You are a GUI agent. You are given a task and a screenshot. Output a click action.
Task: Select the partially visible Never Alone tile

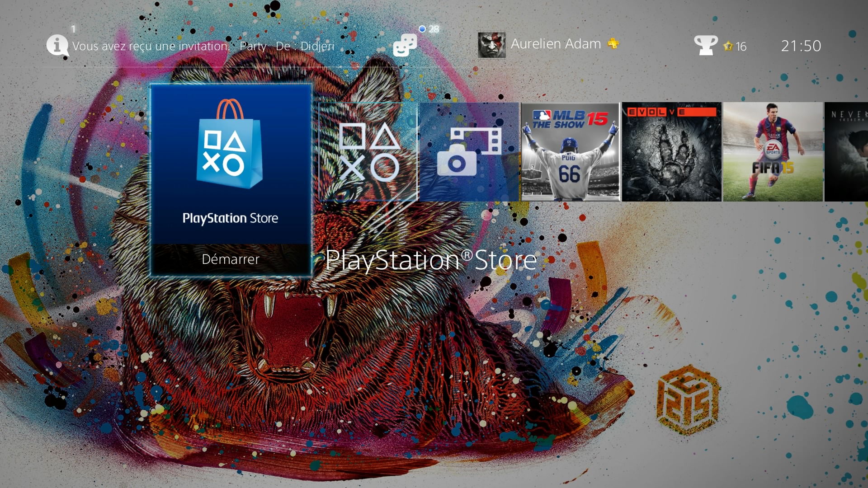(847, 152)
